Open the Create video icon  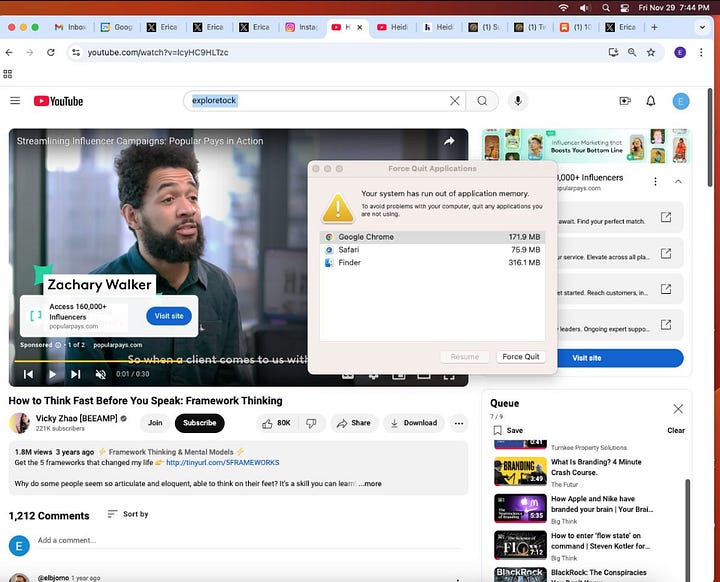624,101
